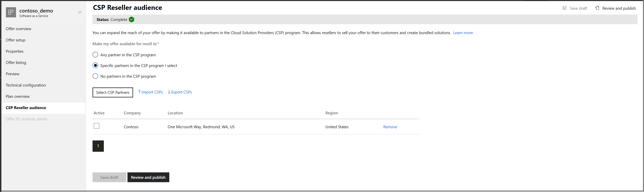Select page 1 in pagination
Image resolution: width=644 pixels, height=192 pixels.
click(98, 146)
